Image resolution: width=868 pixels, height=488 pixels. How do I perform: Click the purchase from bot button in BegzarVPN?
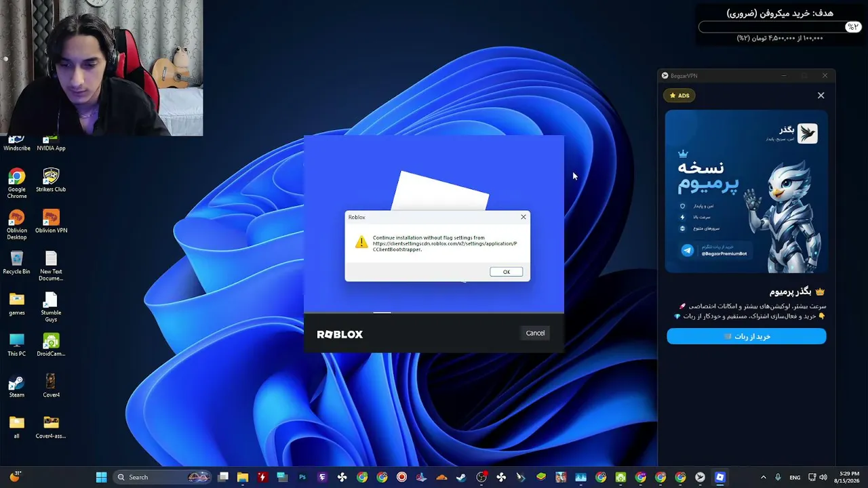746,336
